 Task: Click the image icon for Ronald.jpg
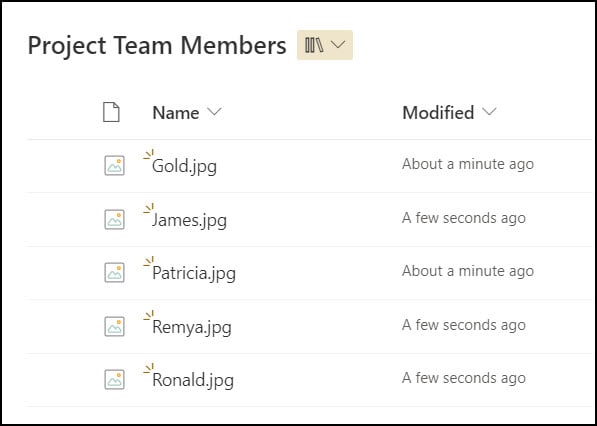coord(115,380)
